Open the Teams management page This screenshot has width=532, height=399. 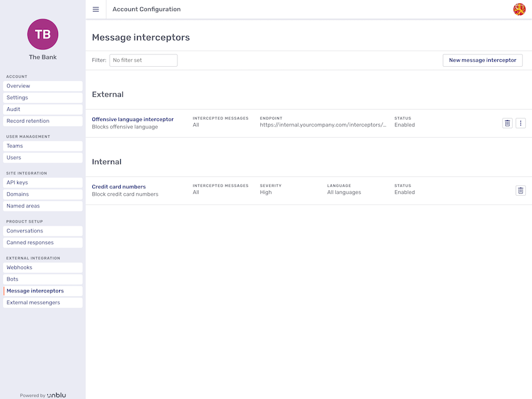tap(42, 145)
